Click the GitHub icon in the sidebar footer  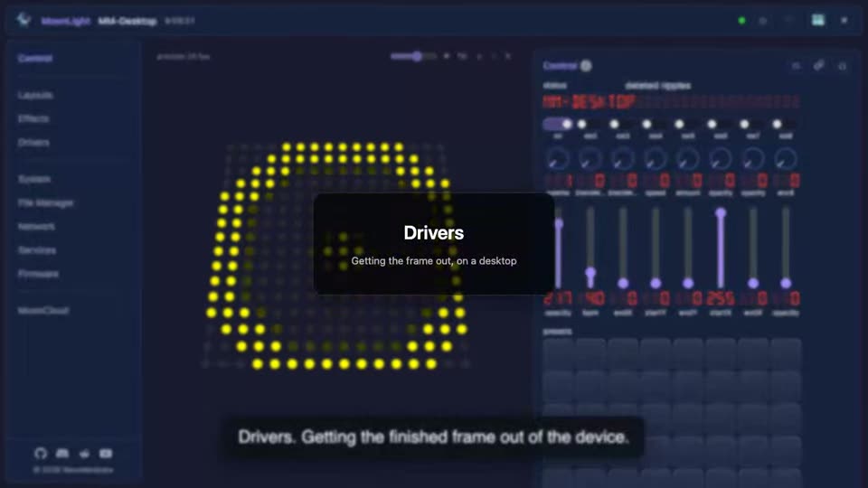click(41, 454)
